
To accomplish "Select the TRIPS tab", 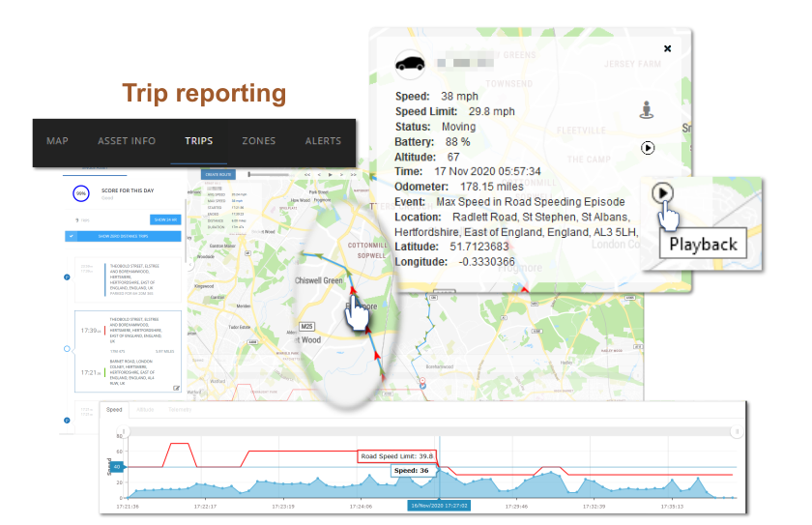I will point(199,141).
